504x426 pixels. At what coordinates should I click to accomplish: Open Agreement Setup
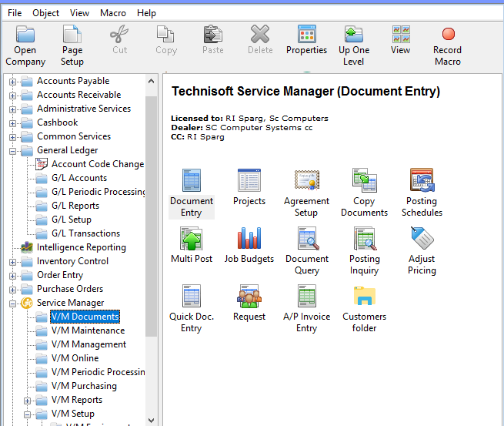tap(306, 180)
